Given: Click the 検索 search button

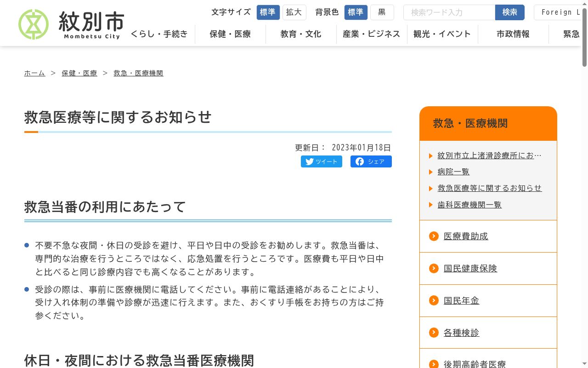Looking at the screenshot, I should point(510,12).
